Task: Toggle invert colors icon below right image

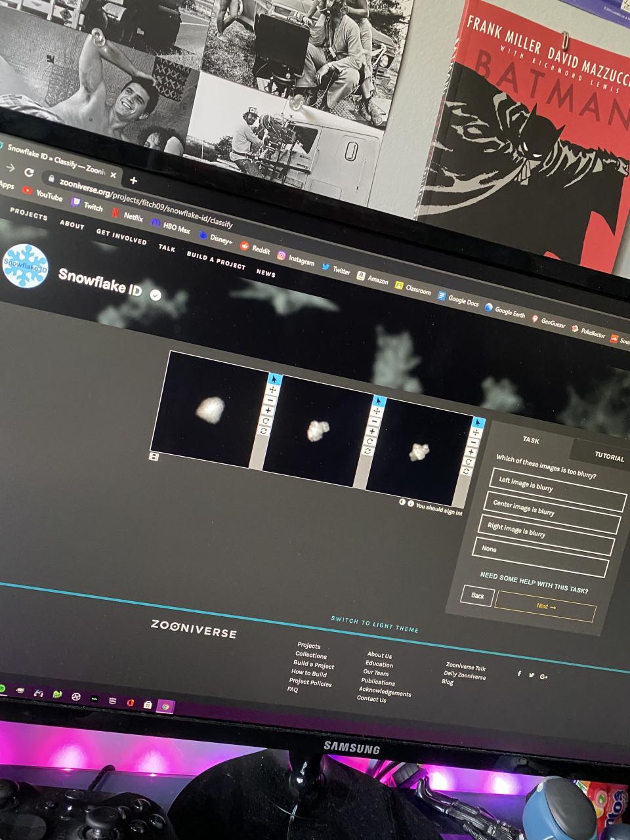Action: [x=402, y=502]
